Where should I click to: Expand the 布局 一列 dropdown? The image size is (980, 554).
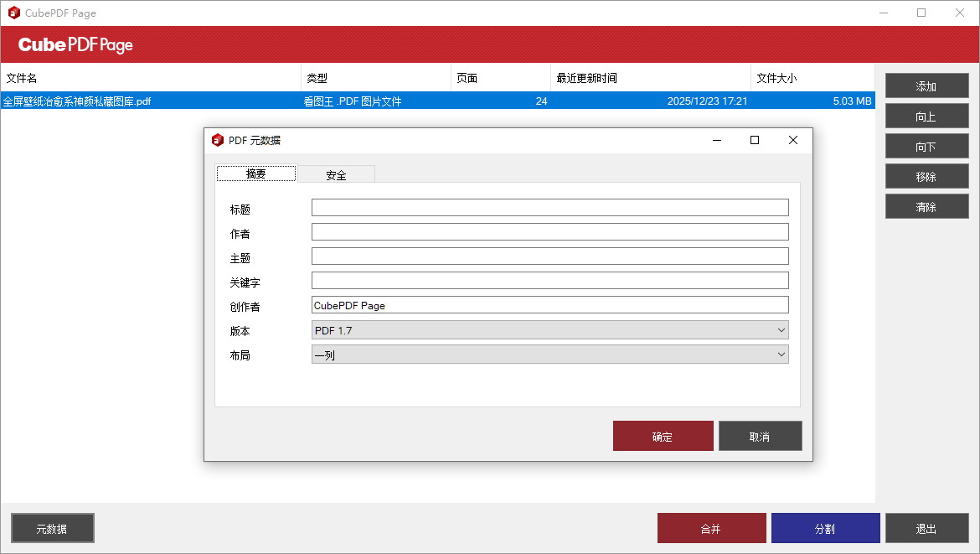(550, 355)
